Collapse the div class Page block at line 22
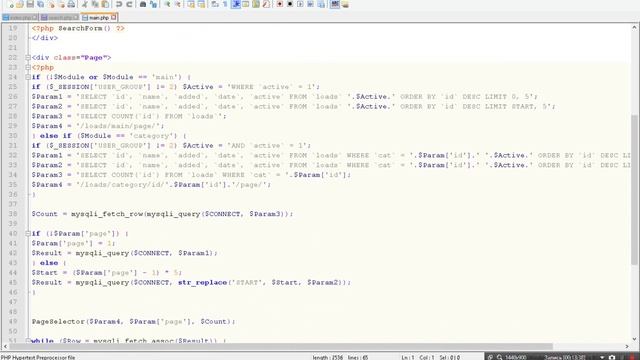The height and width of the screenshot is (360, 640). coord(28,58)
